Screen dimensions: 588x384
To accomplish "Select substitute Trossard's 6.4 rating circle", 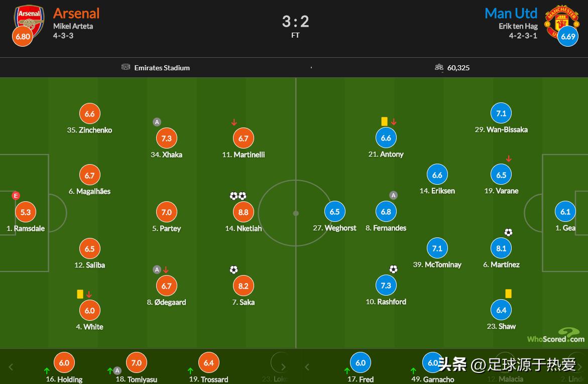I will point(208,362).
